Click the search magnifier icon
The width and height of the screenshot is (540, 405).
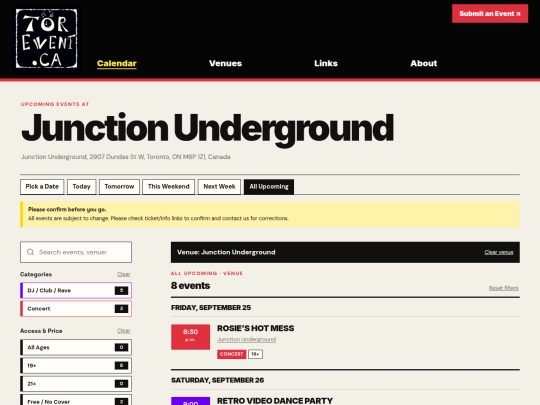(30, 252)
